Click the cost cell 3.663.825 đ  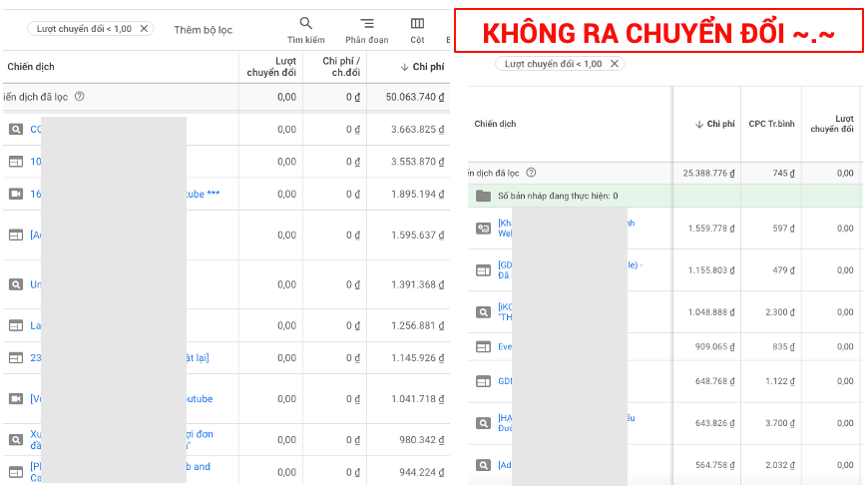pyautogui.click(x=417, y=130)
